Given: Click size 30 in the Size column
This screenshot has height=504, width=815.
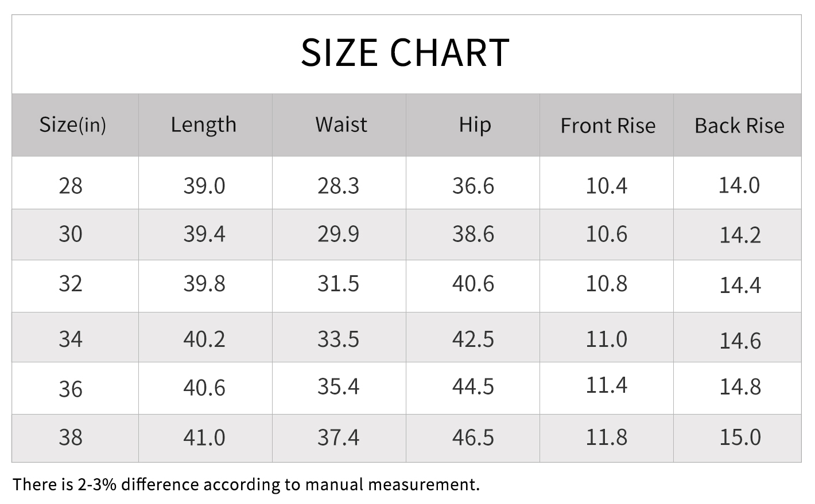Looking at the screenshot, I should point(71,234).
